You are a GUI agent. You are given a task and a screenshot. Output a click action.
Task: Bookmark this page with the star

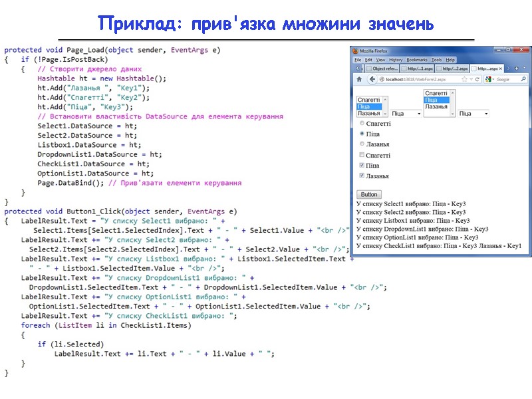464,79
